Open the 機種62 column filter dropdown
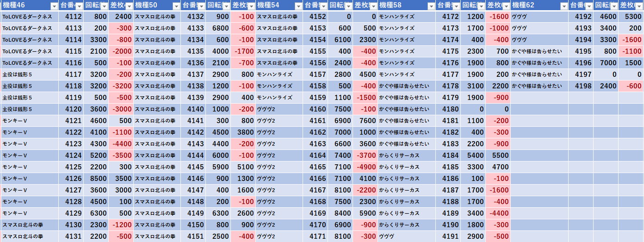644x242 pixels. click(x=564, y=6)
